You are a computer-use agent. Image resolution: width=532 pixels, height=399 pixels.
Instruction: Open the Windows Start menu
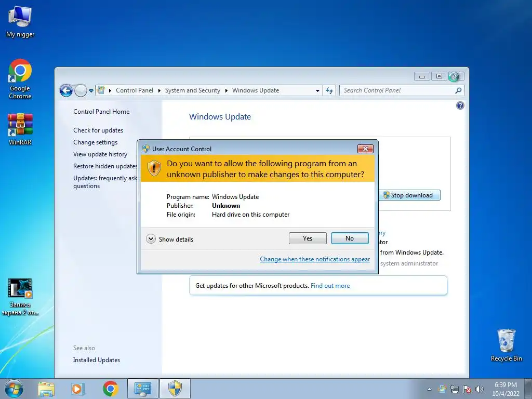pos(14,389)
